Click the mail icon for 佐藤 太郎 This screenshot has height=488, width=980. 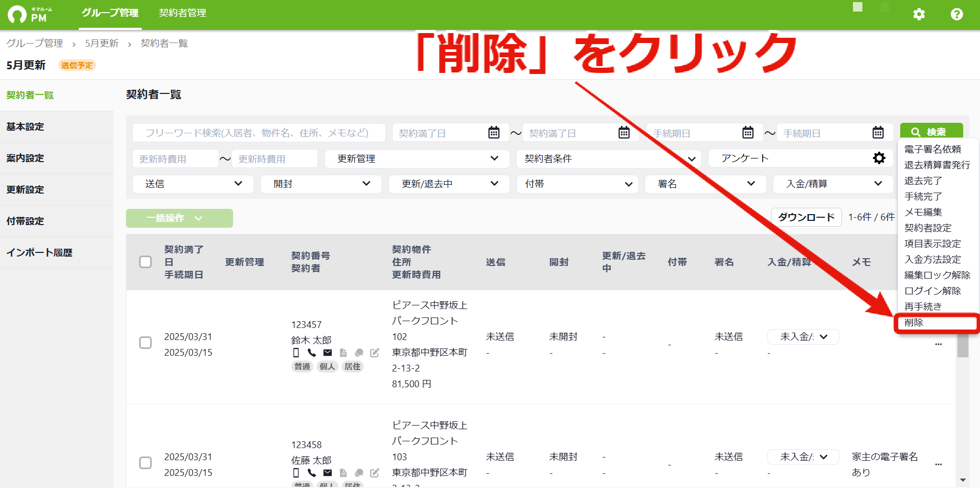(x=328, y=473)
